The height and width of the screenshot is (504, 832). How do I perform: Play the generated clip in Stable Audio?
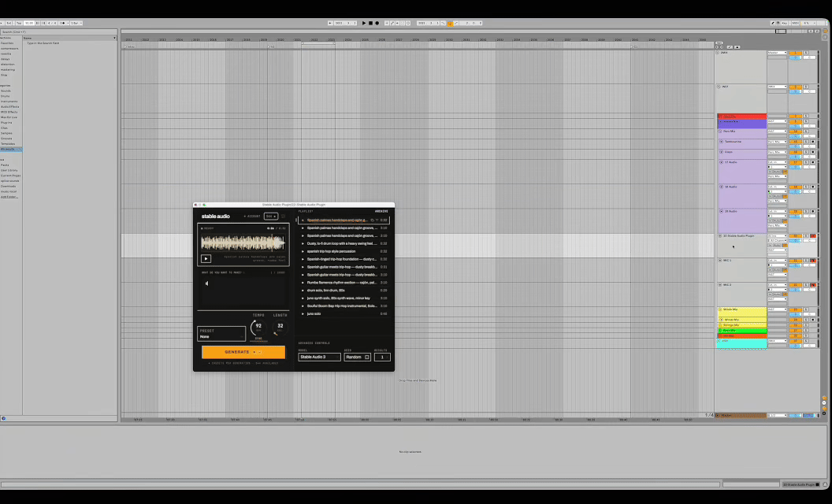(206, 259)
